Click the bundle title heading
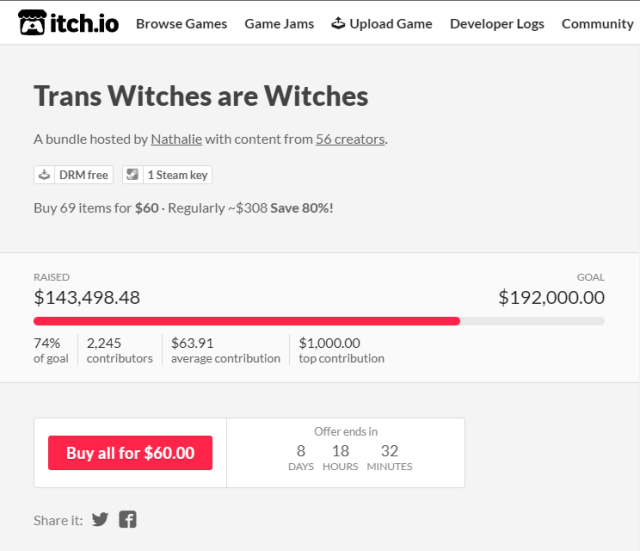 click(x=201, y=96)
